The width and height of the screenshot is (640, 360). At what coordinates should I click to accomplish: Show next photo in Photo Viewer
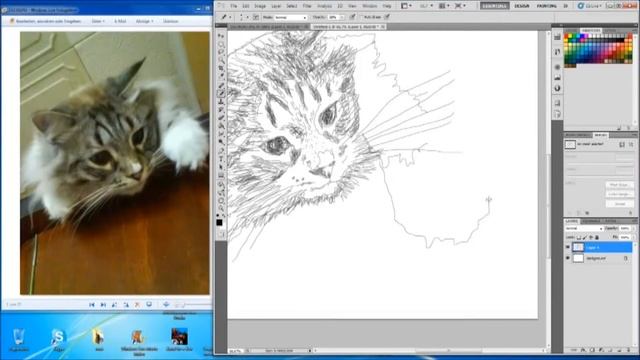click(x=103, y=304)
